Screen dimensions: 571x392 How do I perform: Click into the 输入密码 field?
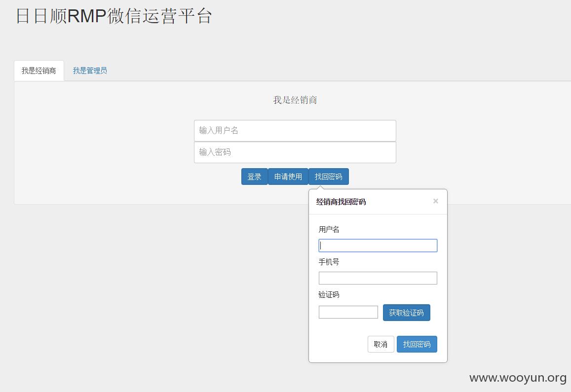(295, 152)
